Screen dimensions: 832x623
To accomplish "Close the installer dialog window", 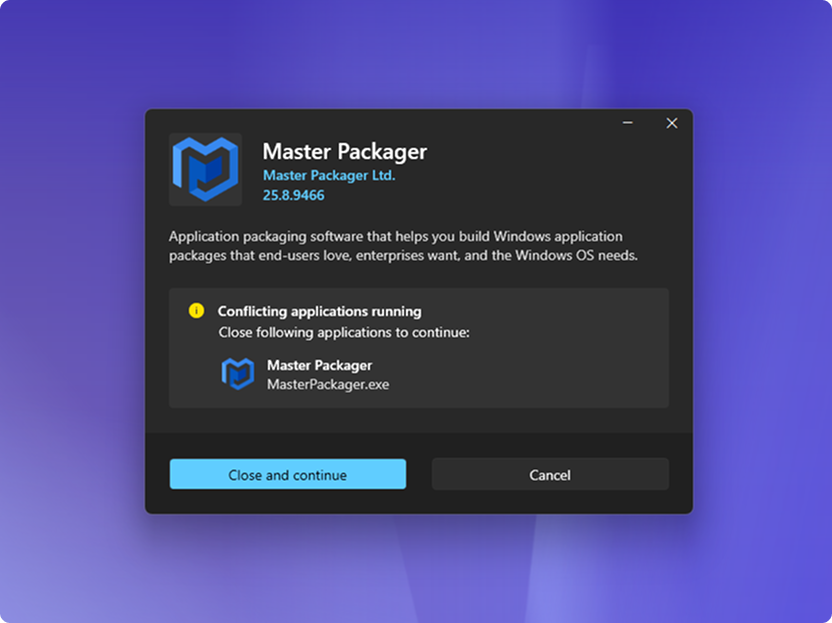I will click(672, 123).
